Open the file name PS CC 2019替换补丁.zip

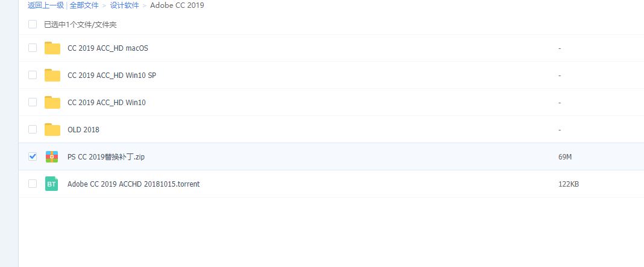106,156
